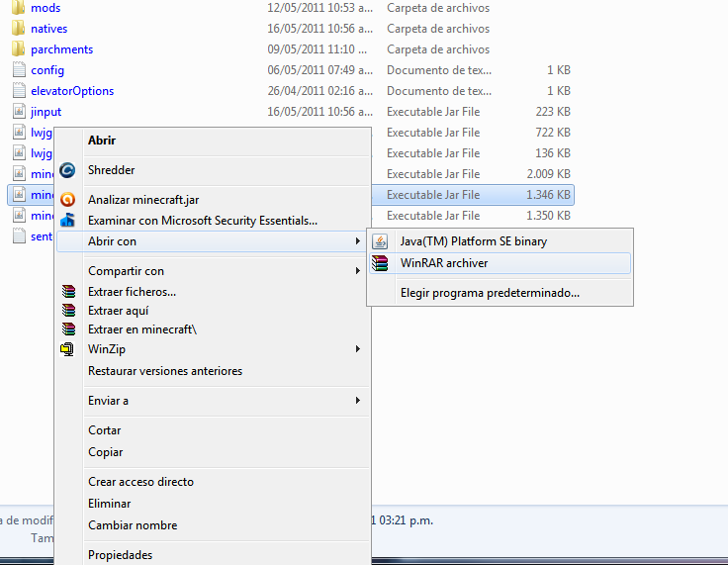Open Propiedades from the context menu
Screen dimensions: 728x565
click(213, 555)
